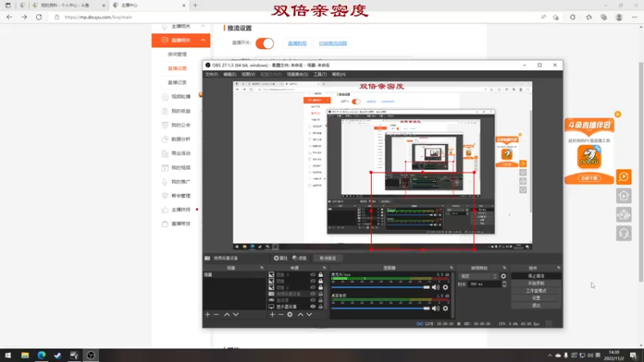644x362 pixels.
Task: Open transition properties gear next to 渐变
Action: [x=504, y=276]
